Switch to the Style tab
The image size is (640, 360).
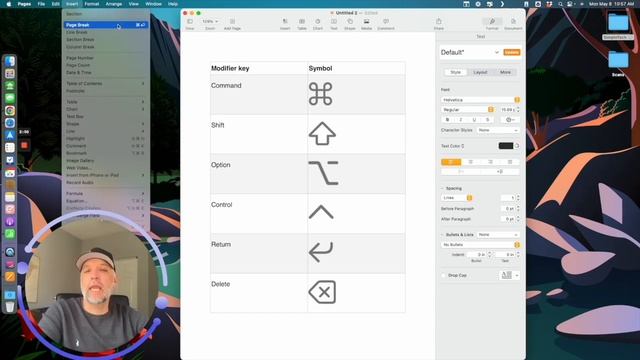pos(456,72)
